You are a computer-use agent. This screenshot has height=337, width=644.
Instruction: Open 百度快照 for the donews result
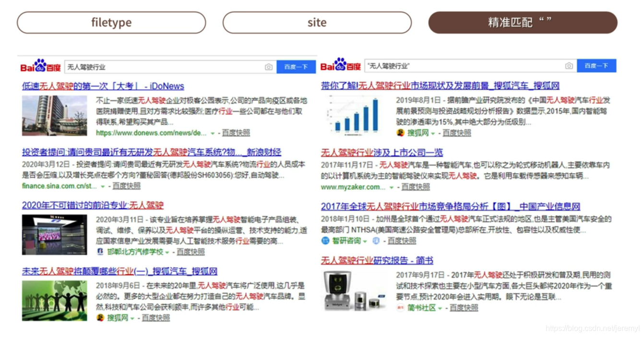(236, 133)
